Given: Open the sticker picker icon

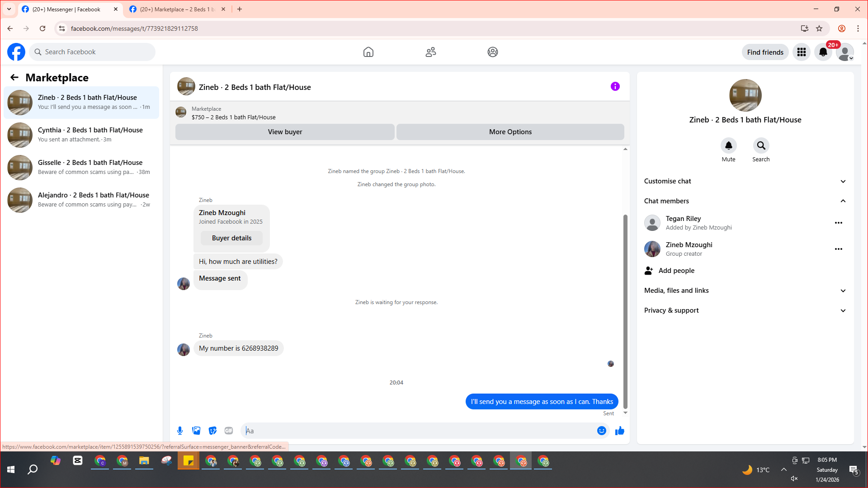Looking at the screenshot, I should click(212, 431).
